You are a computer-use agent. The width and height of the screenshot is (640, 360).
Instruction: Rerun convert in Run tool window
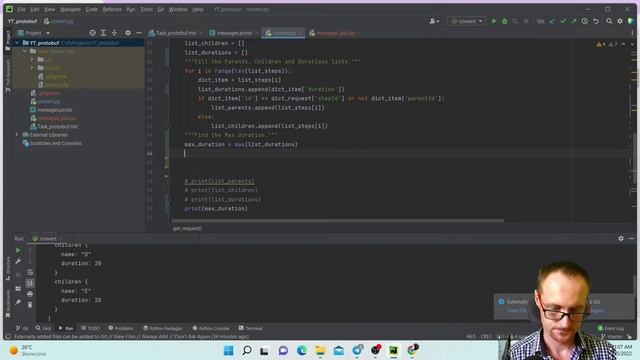(18, 250)
